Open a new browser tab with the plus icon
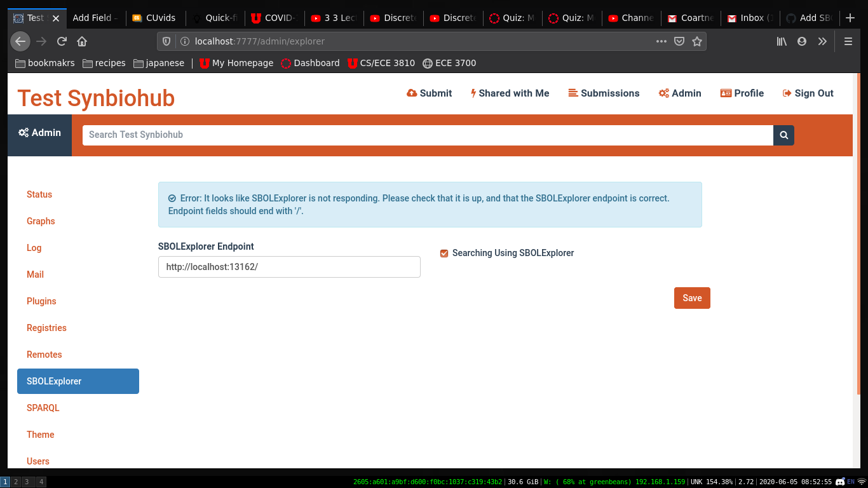868x488 pixels. pyautogui.click(x=850, y=18)
